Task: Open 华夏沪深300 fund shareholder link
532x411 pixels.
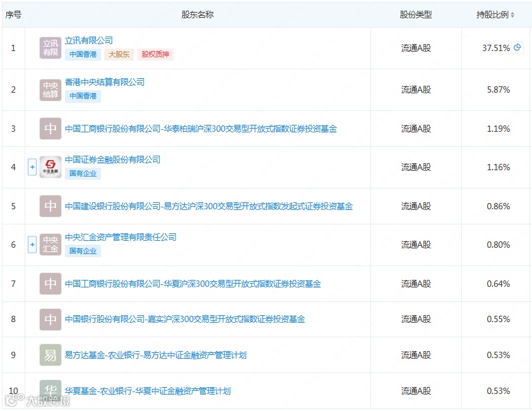Action: (x=192, y=284)
